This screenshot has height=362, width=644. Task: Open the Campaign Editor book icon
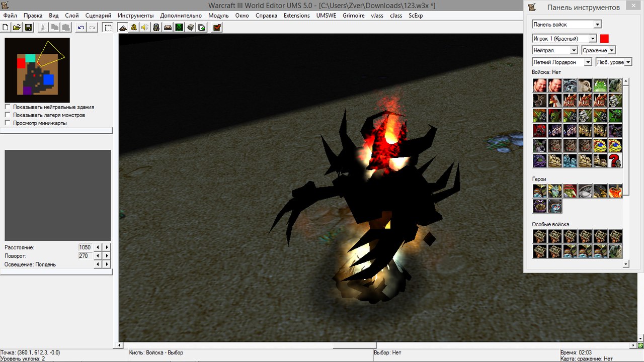[x=168, y=27]
